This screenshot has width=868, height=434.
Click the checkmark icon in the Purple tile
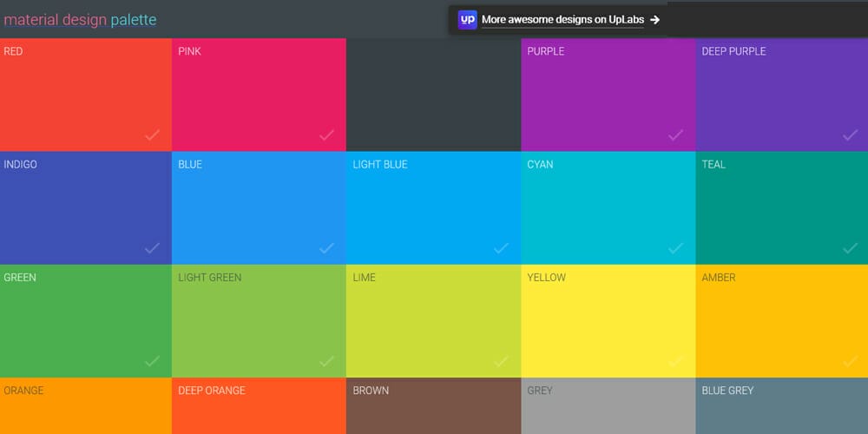click(x=675, y=135)
